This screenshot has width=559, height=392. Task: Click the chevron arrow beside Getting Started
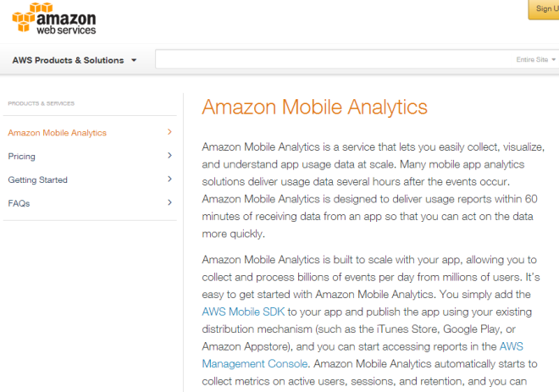coord(169,179)
